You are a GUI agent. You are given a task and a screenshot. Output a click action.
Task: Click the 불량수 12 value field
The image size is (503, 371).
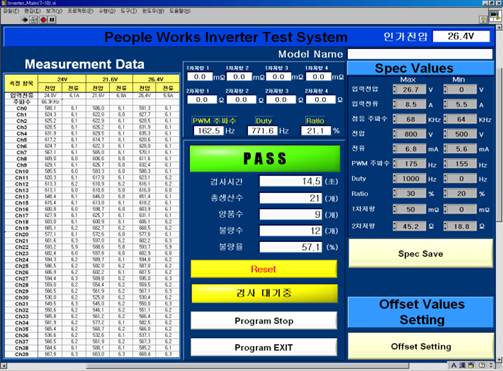291,231
